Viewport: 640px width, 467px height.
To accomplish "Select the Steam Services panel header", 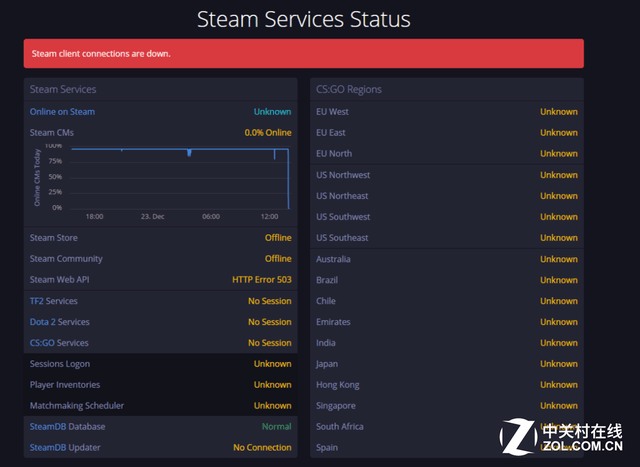I will tap(161, 89).
